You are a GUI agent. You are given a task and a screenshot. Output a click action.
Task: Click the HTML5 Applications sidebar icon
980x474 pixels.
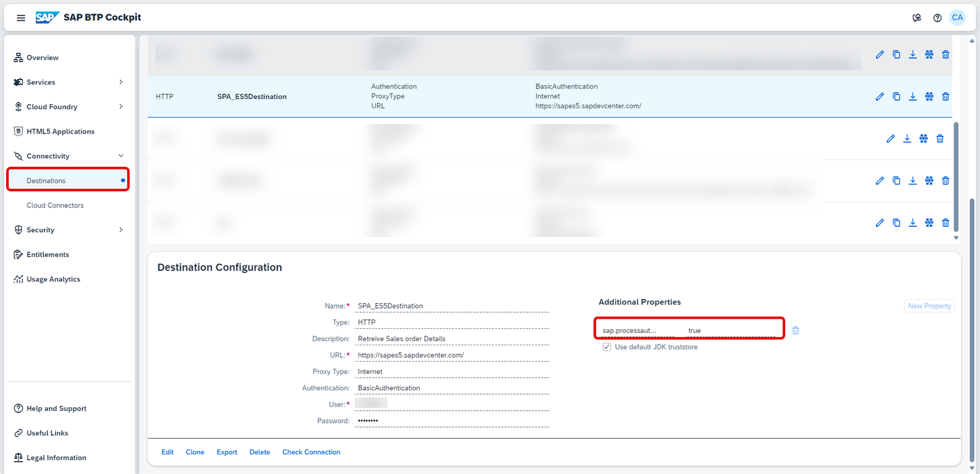(18, 131)
